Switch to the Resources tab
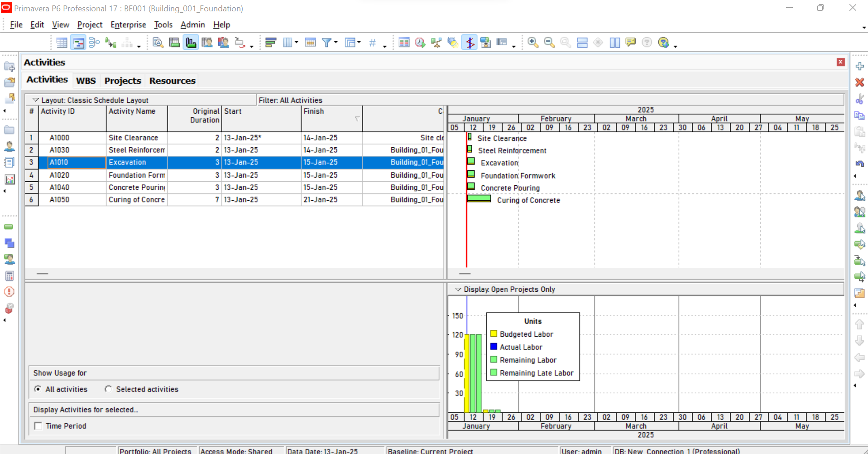The height and width of the screenshot is (454, 868). coord(173,81)
